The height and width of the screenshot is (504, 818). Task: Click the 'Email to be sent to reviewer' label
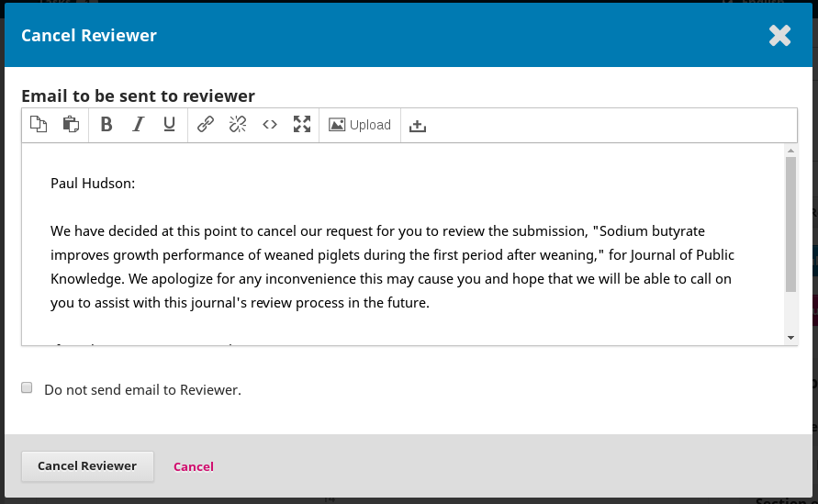(x=139, y=96)
